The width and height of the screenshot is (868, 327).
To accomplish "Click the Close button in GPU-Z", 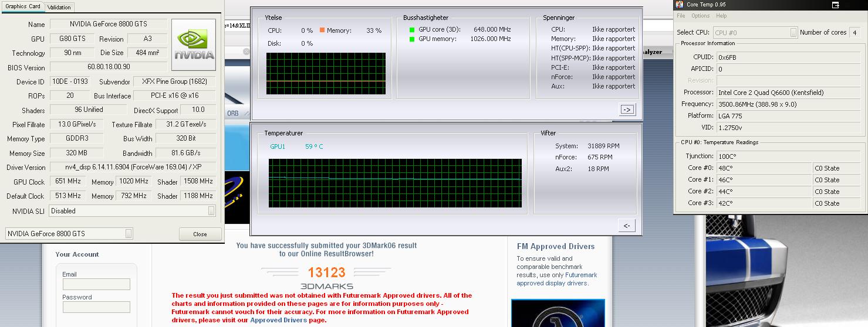I will (x=200, y=234).
